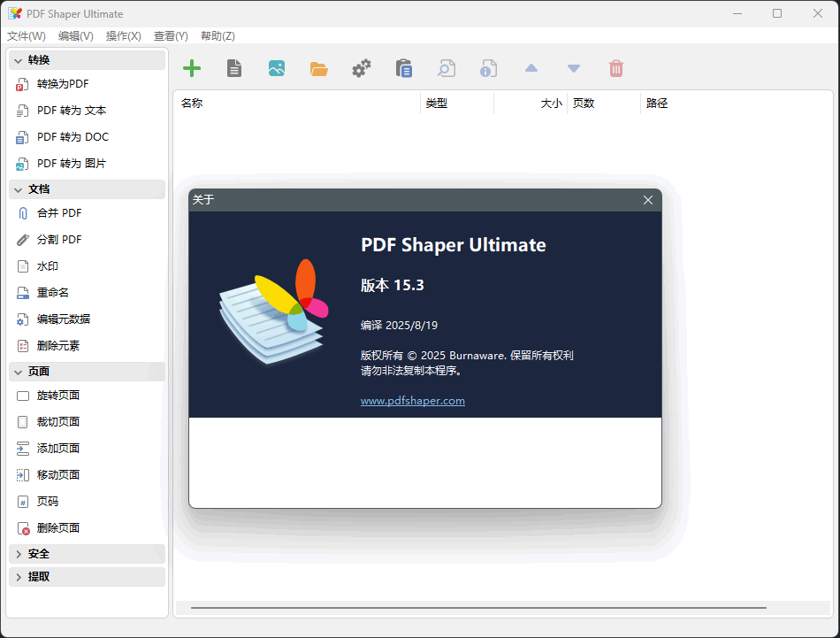Click the image add toolbar icon
This screenshot has height=638, width=840.
(276, 68)
